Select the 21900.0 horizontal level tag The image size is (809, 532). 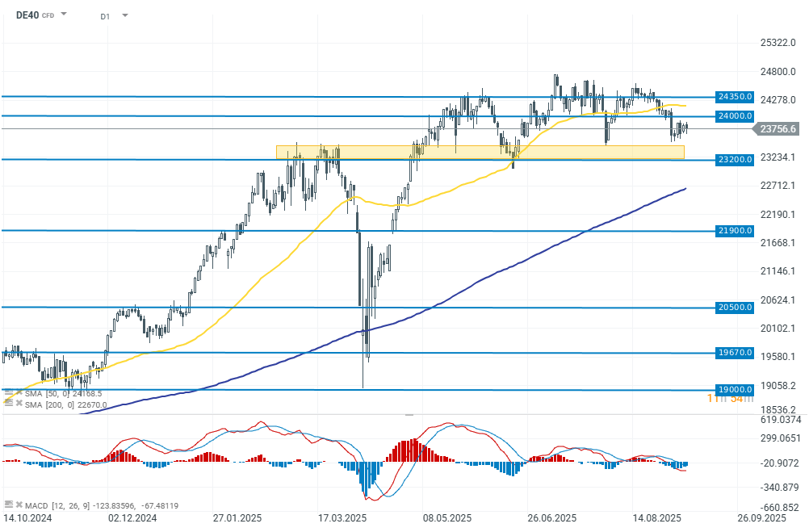(x=735, y=230)
